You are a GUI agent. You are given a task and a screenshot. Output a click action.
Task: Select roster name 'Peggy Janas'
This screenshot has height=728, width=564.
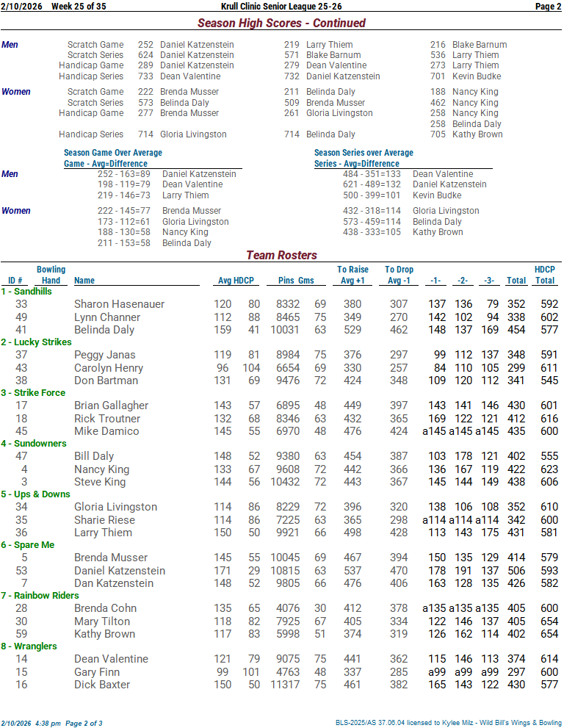[105, 355]
